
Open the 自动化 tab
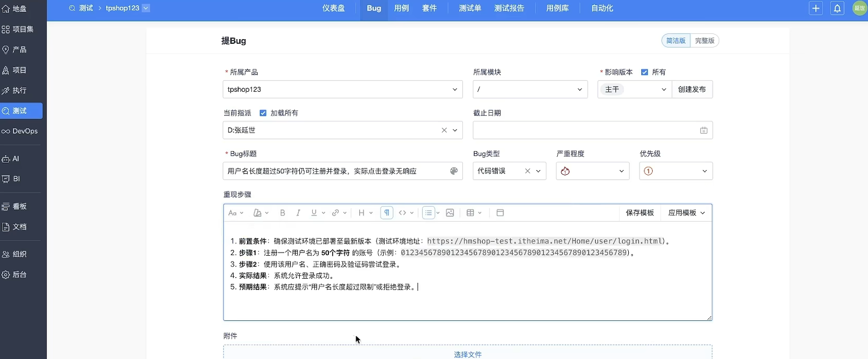(602, 8)
